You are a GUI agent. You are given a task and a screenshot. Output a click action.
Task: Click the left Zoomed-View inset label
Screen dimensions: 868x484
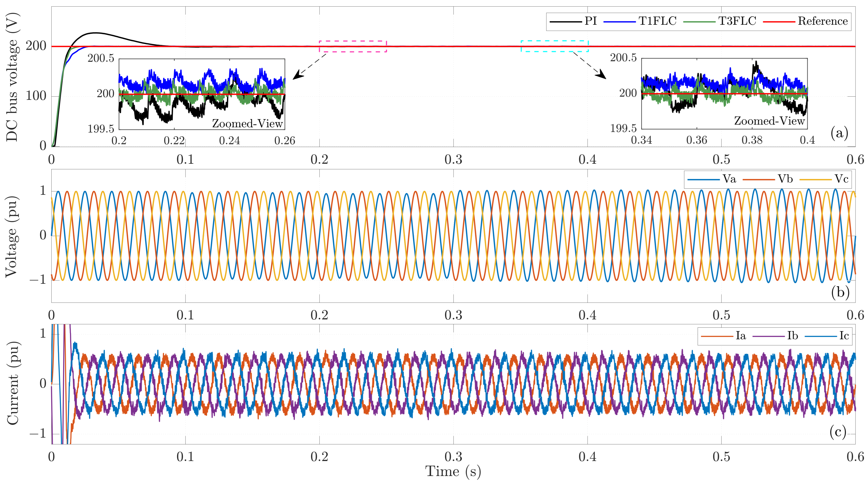pyautogui.click(x=247, y=124)
